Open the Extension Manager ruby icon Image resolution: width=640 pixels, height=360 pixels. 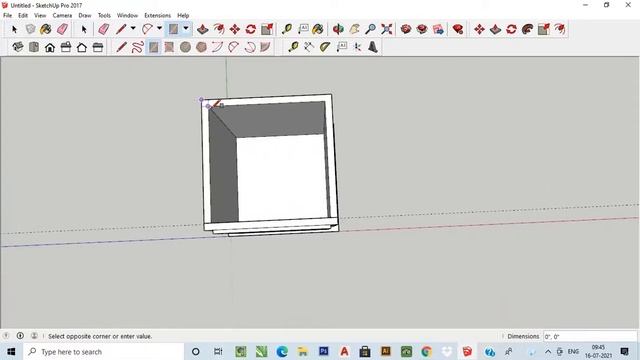coord(458,29)
